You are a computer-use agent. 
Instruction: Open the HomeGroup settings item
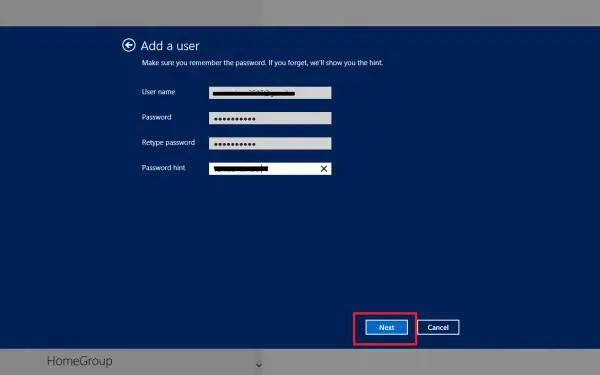[80, 361]
